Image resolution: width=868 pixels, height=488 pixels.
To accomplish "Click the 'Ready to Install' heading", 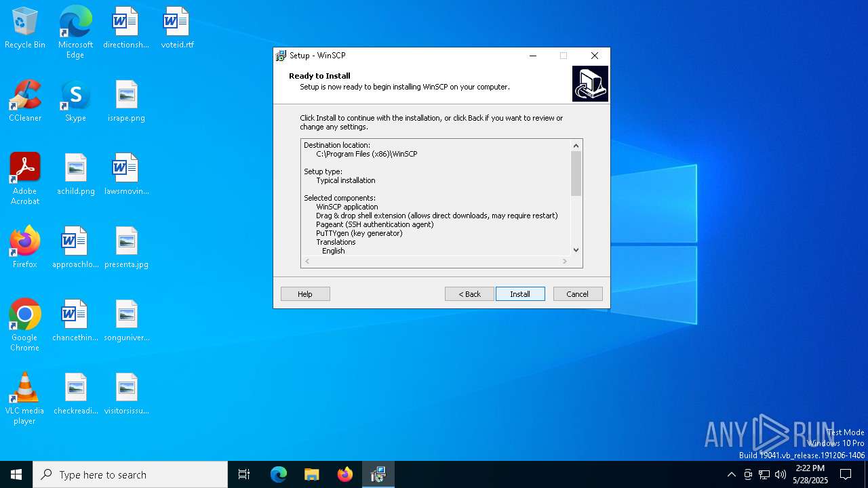I will 319,76.
